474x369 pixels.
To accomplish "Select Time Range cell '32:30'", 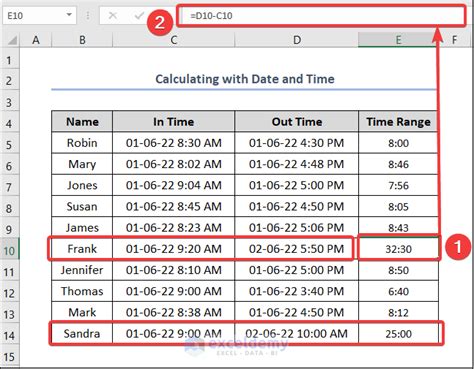I will click(398, 249).
